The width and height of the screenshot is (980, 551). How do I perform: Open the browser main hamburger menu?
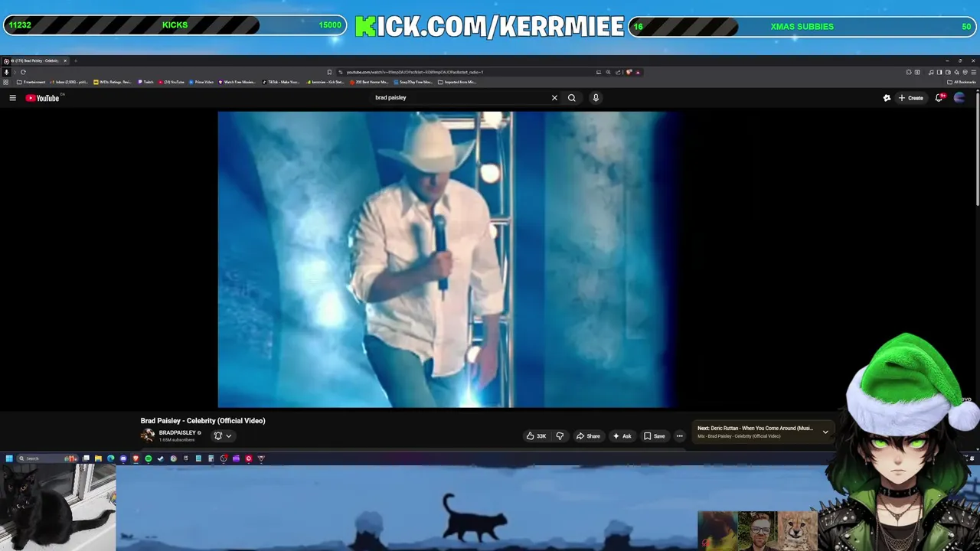pos(973,72)
